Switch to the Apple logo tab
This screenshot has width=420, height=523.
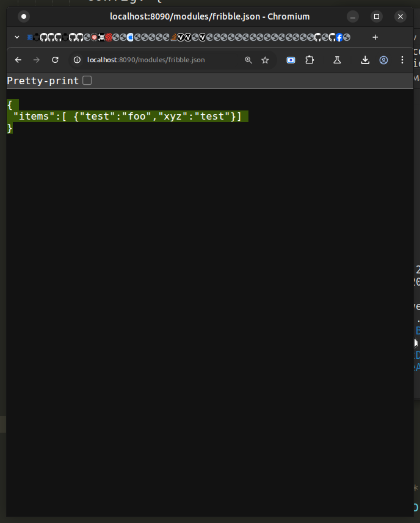click(x=129, y=37)
